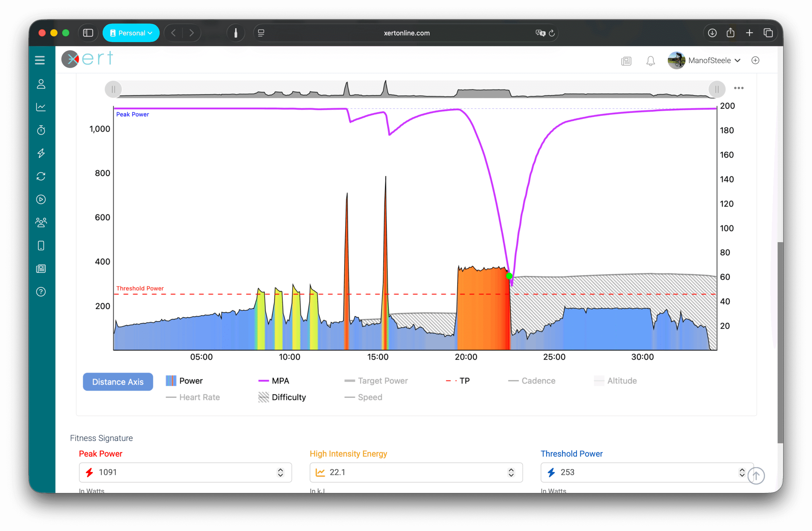The height and width of the screenshot is (531, 812).
Task: Click the Safari downloads icon
Action: tap(712, 33)
